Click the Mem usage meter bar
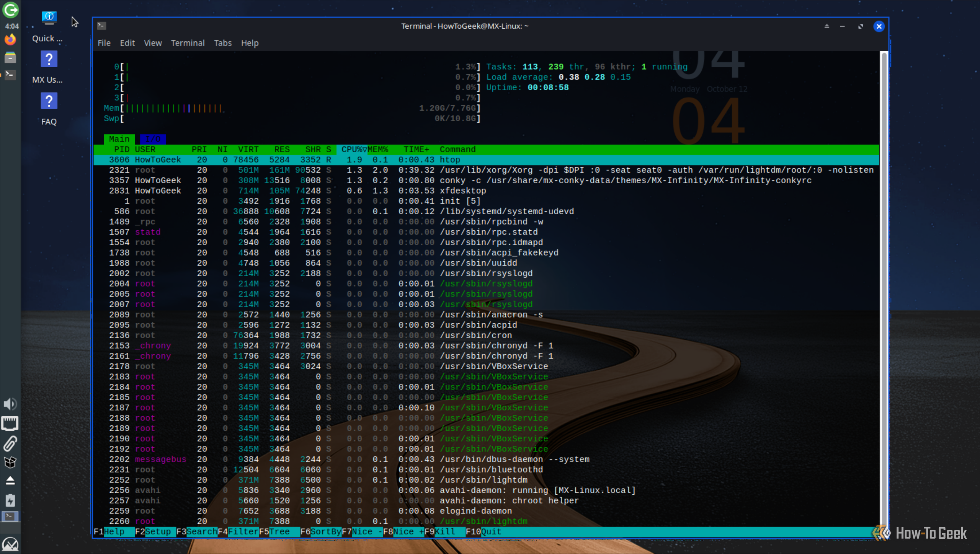 pos(292,108)
